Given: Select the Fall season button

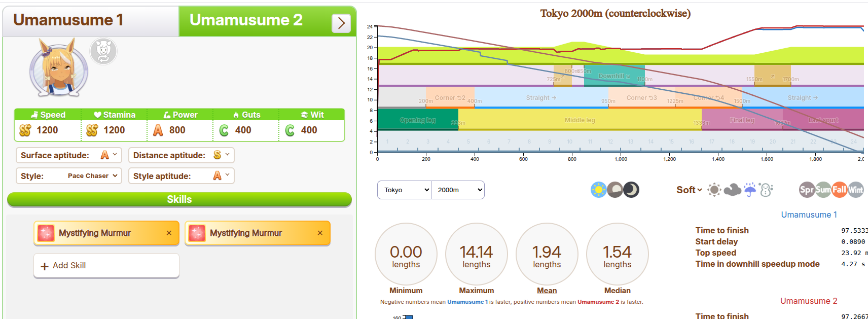Looking at the screenshot, I should (839, 190).
